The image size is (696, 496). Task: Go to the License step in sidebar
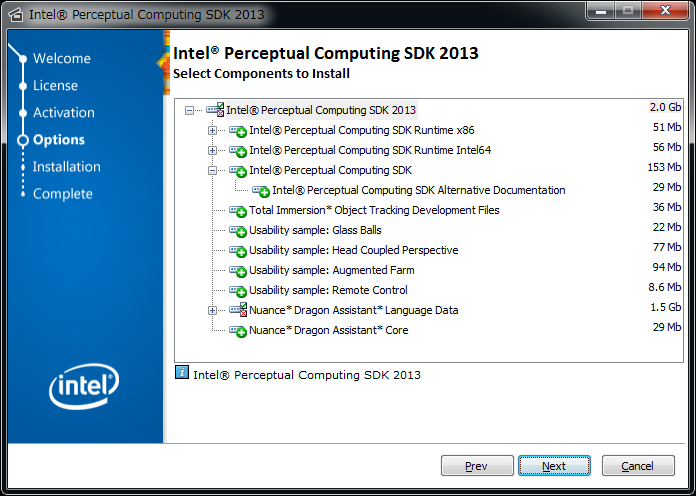(55, 86)
